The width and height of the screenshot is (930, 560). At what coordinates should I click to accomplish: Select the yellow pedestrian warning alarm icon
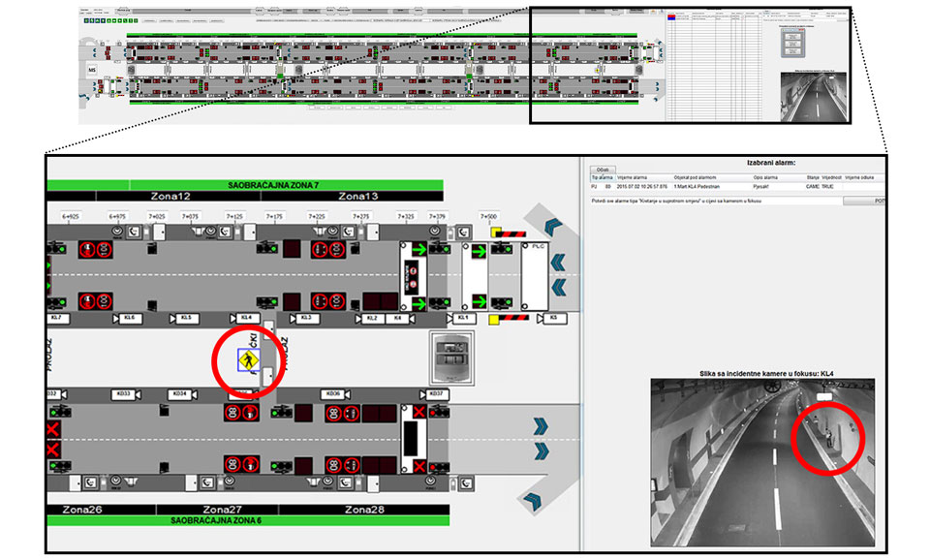[249, 360]
